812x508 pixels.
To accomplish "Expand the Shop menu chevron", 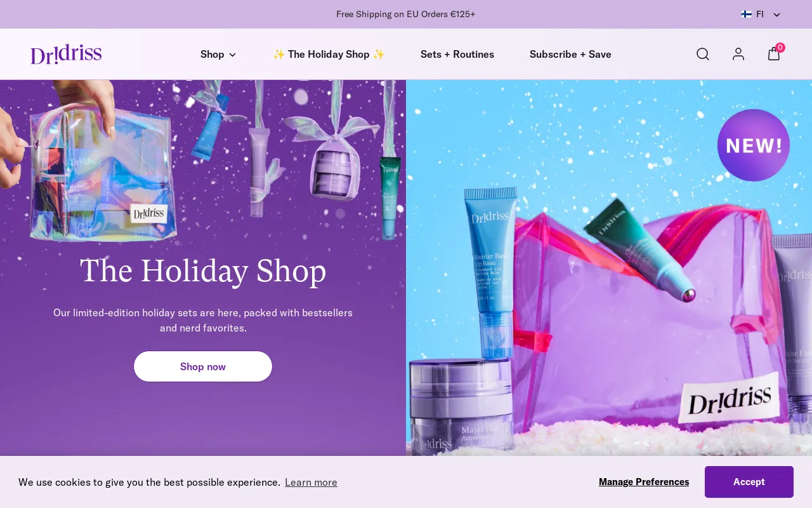I will pyautogui.click(x=232, y=55).
